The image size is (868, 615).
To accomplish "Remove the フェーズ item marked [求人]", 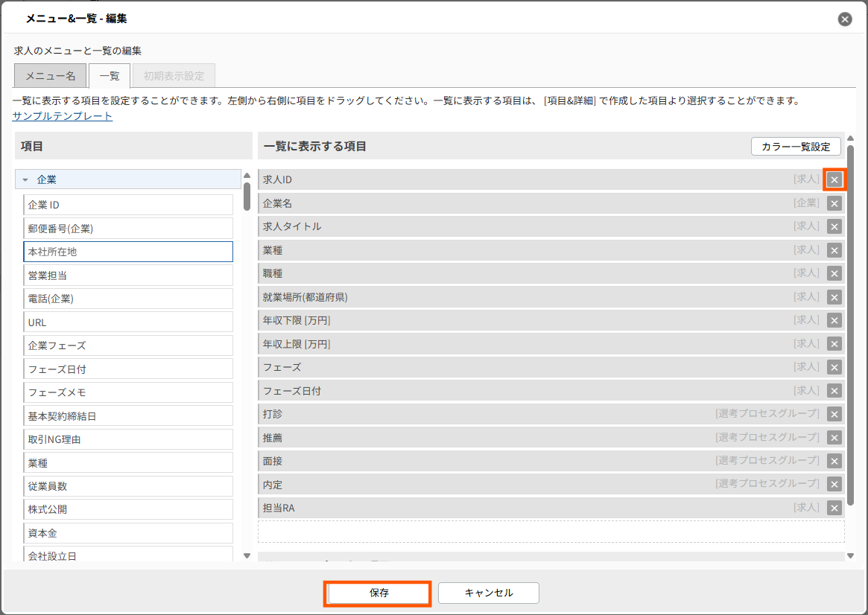I will [x=834, y=367].
